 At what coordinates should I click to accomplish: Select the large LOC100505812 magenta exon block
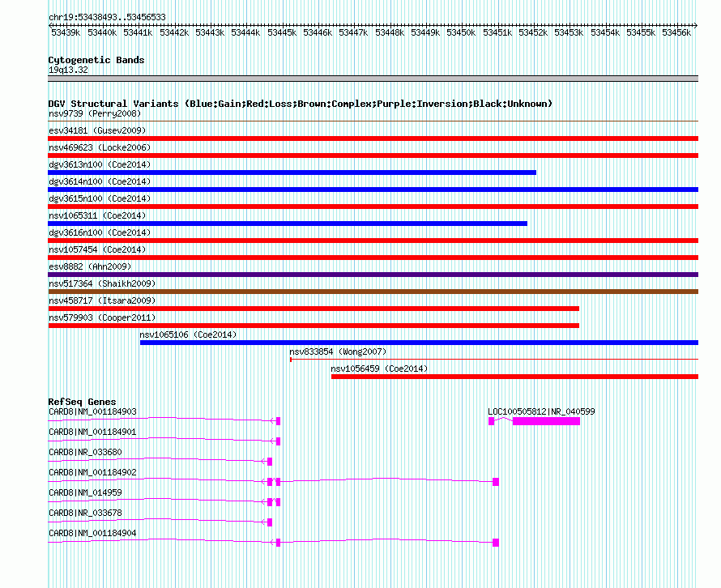(546, 421)
